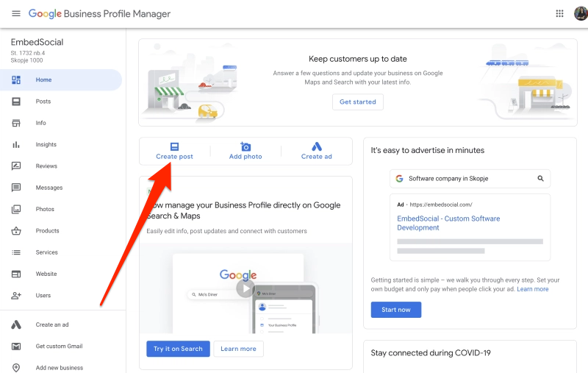Click the Reviews sidebar icon
588x373 pixels.
coord(16,166)
